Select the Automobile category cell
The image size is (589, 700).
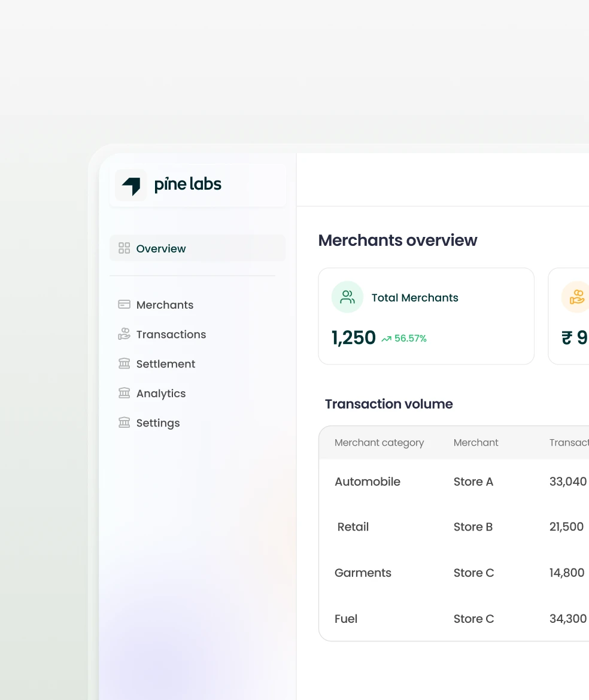tap(368, 482)
